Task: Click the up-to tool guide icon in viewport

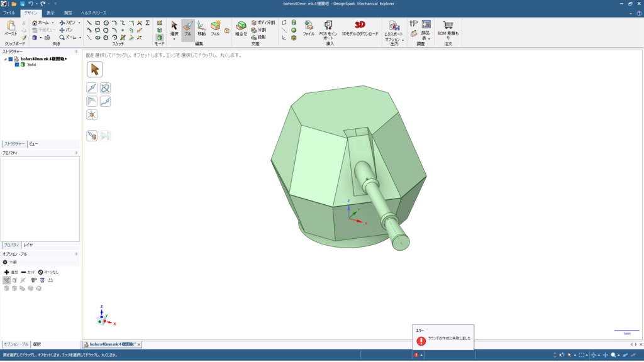Action: [92, 136]
